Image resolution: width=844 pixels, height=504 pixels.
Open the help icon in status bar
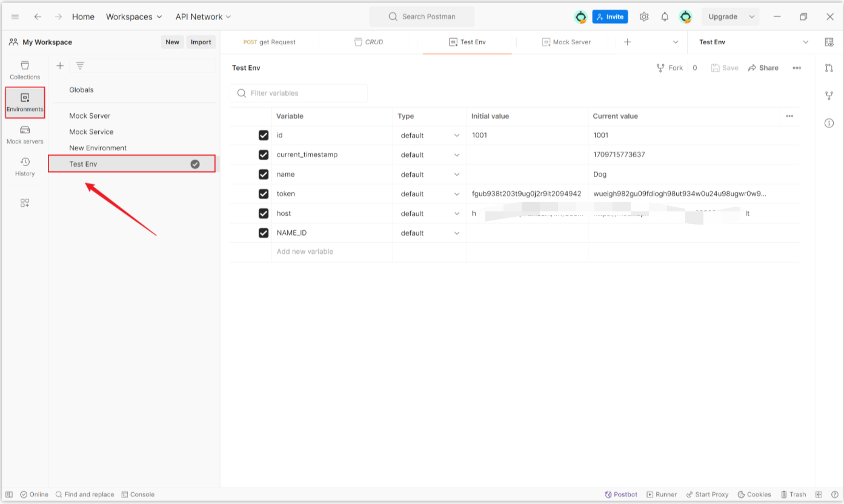[835, 494]
